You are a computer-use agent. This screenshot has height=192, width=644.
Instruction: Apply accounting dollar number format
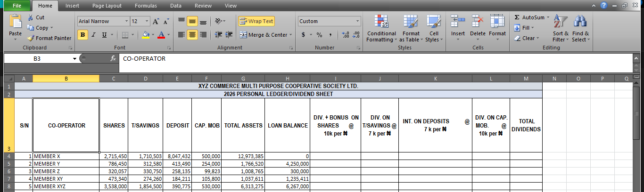tap(303, 35)
